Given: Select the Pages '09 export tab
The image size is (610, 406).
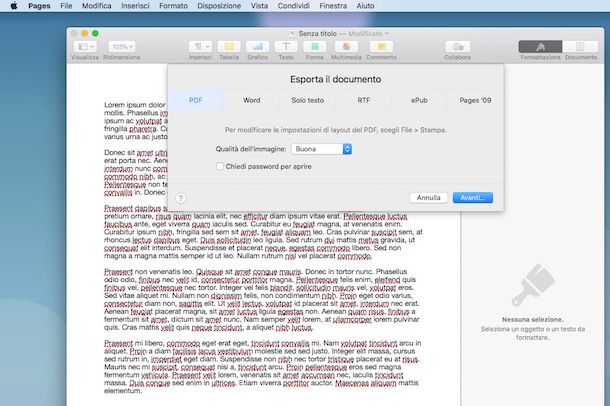Looking at the screenshot, I should coord(475,100).
